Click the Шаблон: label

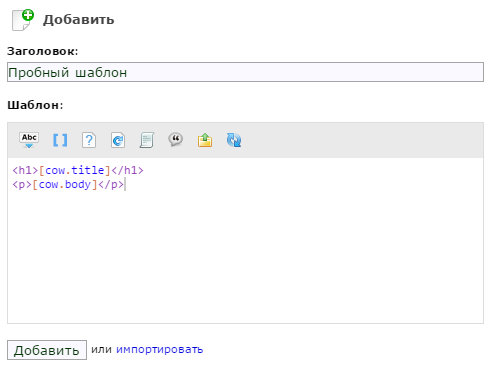35,105
